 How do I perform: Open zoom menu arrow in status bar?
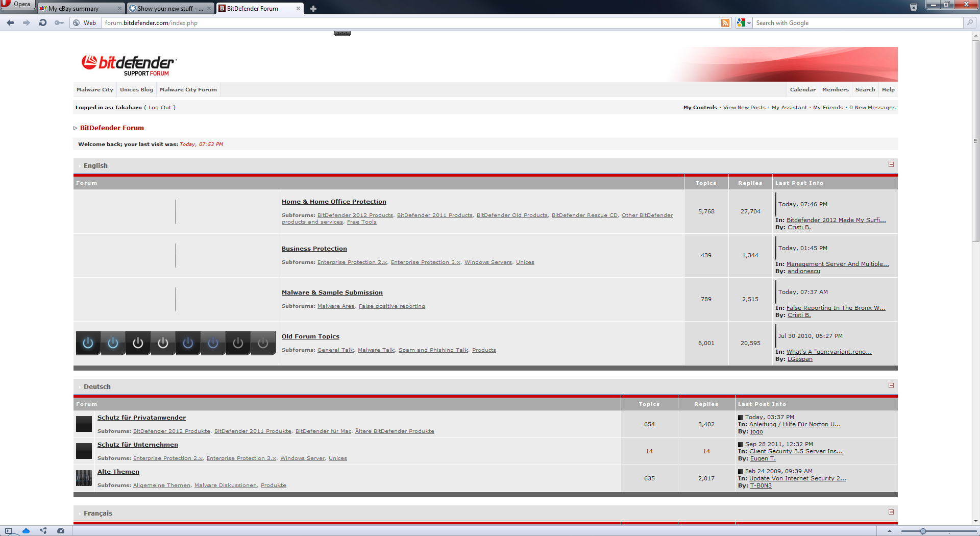(890, 531)
